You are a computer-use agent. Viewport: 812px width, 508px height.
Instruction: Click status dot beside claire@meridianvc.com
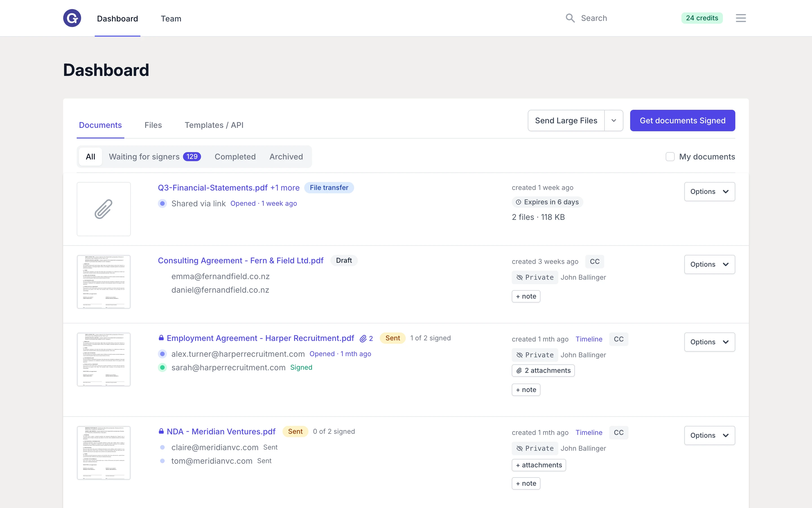162,447
